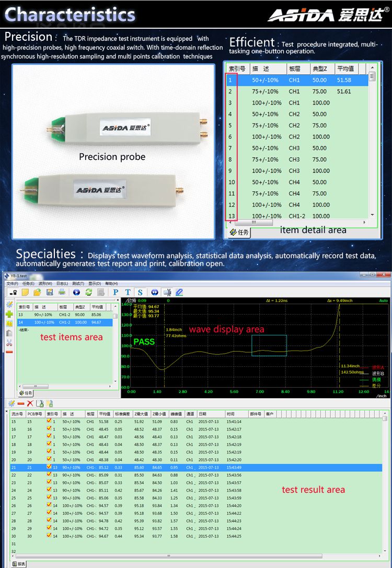Screen dimensions: 392x568
Task: Toggle checkbox in result row 28
Action: pyautogui.click(x=49, y=520)
